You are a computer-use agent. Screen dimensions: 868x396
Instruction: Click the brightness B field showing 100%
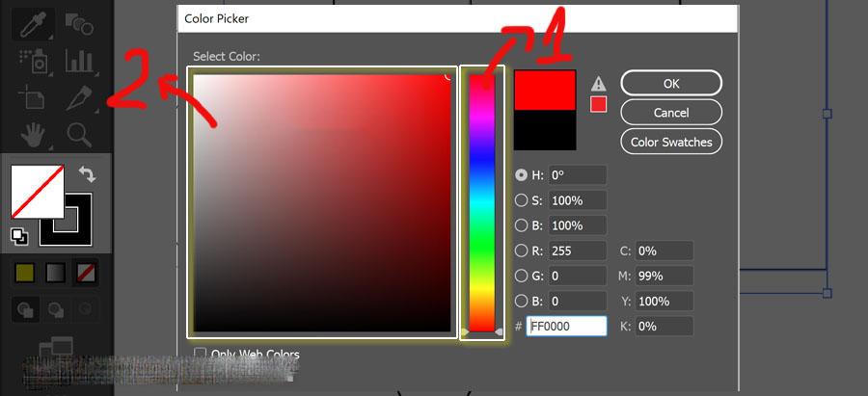tap(578, 225)
